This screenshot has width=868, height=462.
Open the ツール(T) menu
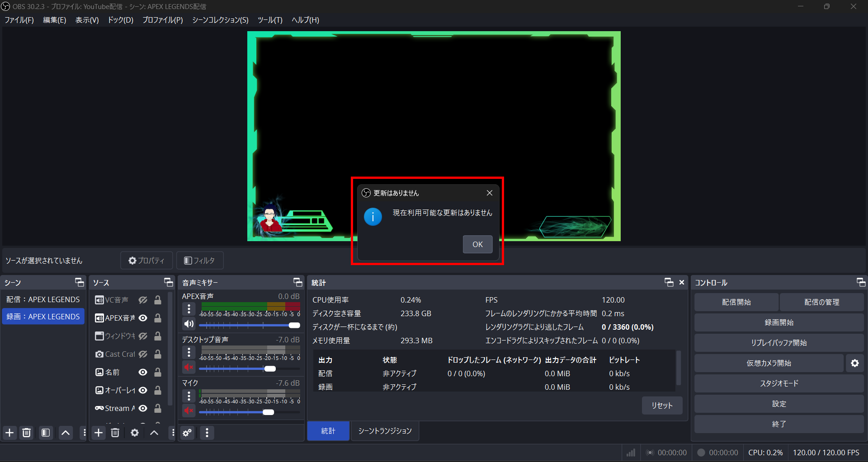[x=270, y=20]
